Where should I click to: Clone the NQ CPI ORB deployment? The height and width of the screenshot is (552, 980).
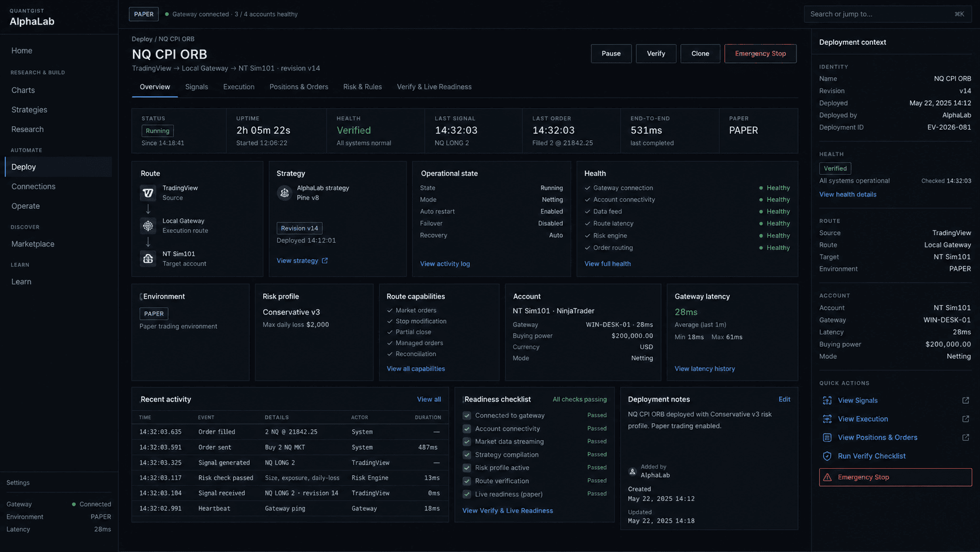point(700,53)
